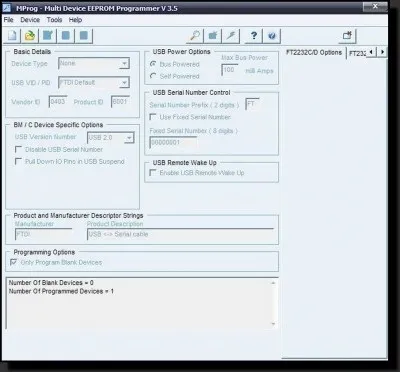This screenshot has height=372, width=400.
Task: Click the Product Description text field
Action: (180, 234)
